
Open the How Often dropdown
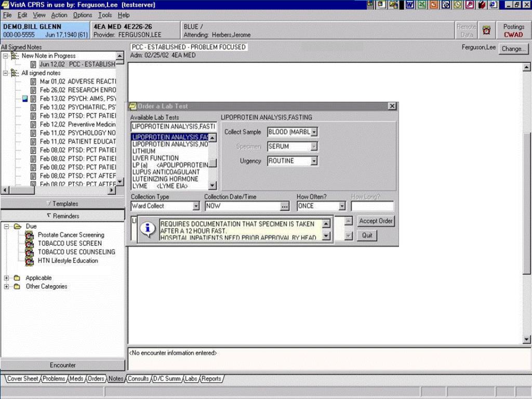[342, 206]
